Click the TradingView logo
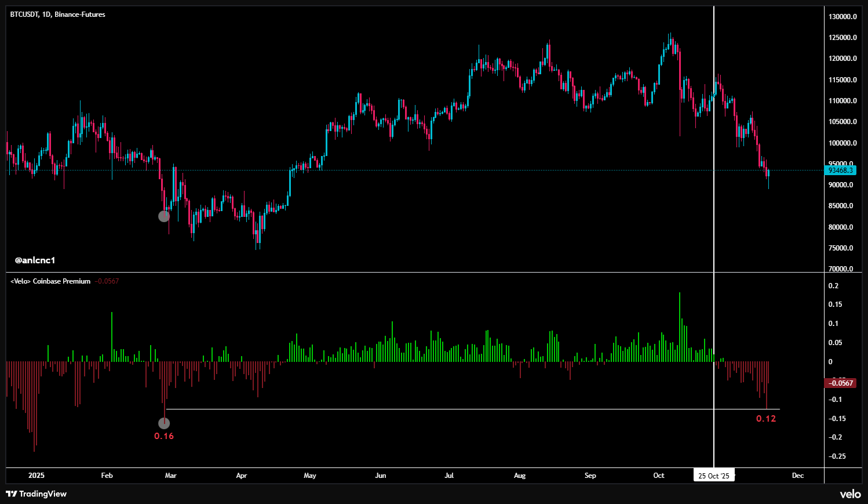The height and width of the screenshot is (504, 868). tap(36, 494)
